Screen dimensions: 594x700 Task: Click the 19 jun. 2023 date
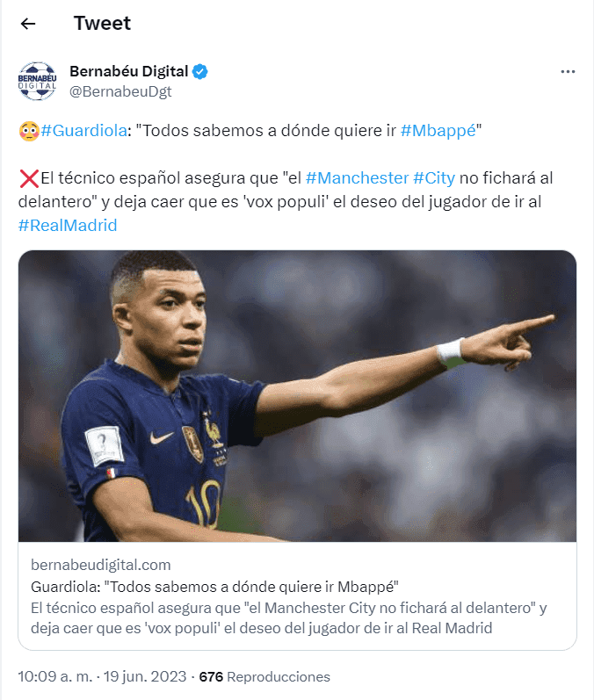point(145,676)
